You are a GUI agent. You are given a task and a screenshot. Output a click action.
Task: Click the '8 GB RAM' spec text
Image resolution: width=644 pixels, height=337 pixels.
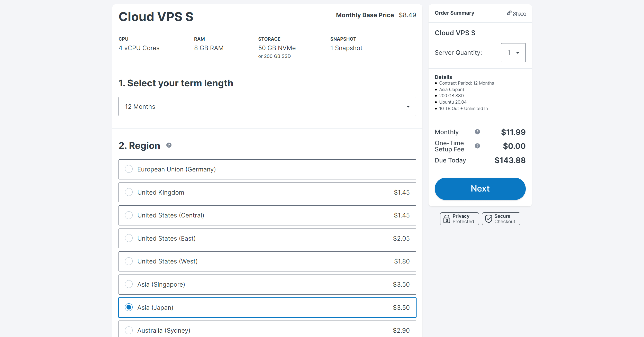tap(209, 48)
